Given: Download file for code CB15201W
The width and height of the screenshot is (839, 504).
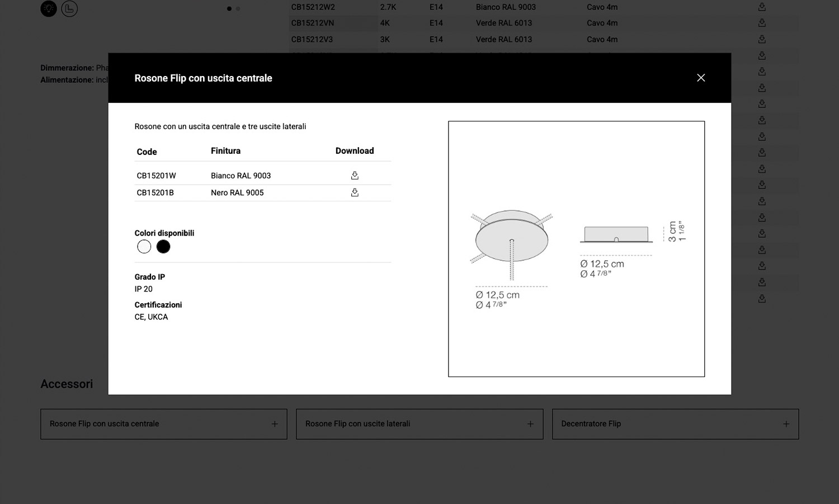Looking at the screenshot, I should 355,176.
